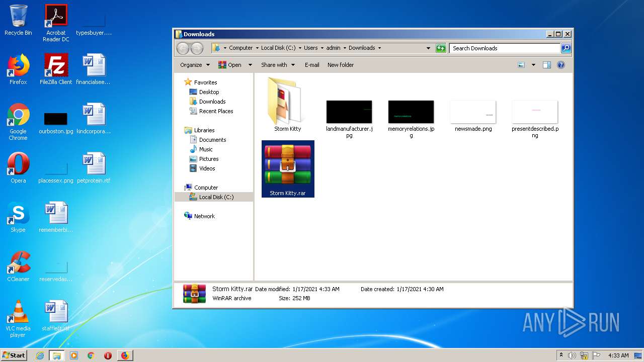The width and height of the screenshot is (644, 362).
Task: Launch CCleaner from the desktop
Action: [18, 266]
